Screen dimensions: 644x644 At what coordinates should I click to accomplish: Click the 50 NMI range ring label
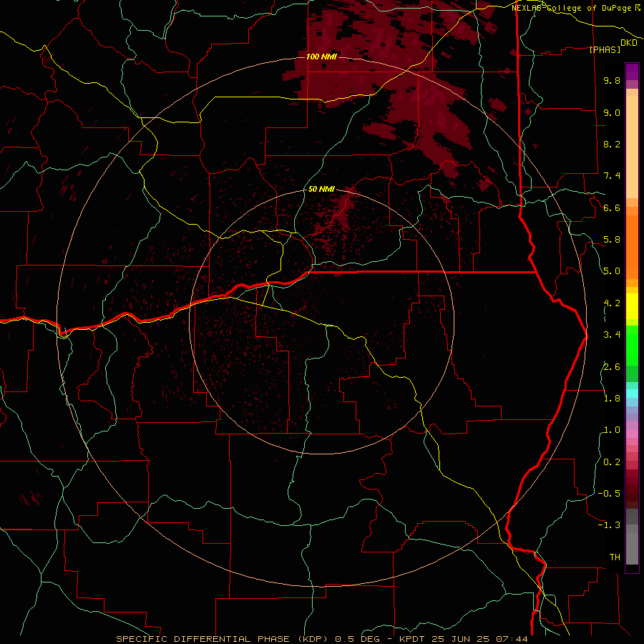click(321, 189)
